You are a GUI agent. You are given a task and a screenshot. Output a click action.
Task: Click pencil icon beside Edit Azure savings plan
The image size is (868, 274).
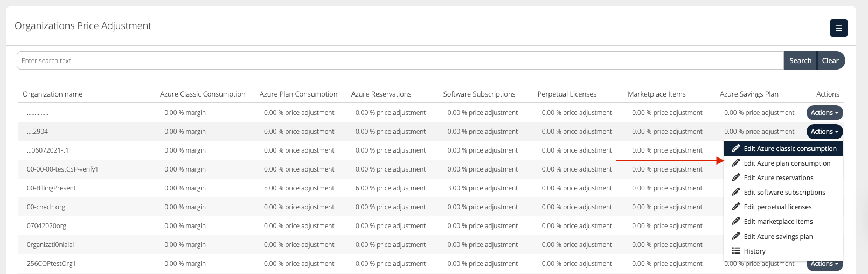click(735, 236)
